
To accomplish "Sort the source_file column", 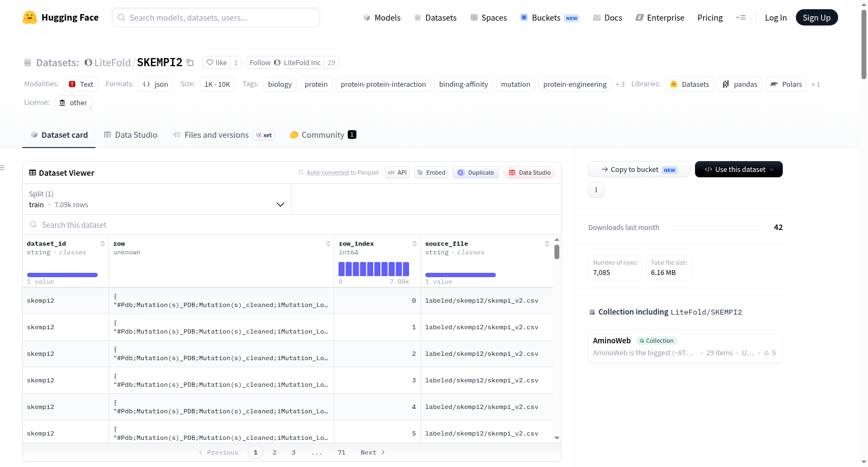I will click(x=547, y=244).
